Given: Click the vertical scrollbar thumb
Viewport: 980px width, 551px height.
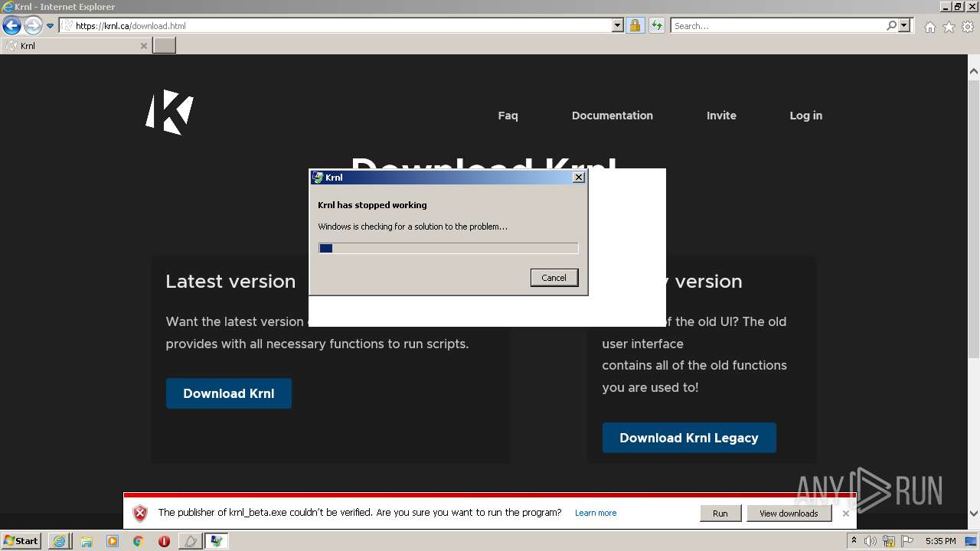Looking at the screenshot, I should click(974, 218).
